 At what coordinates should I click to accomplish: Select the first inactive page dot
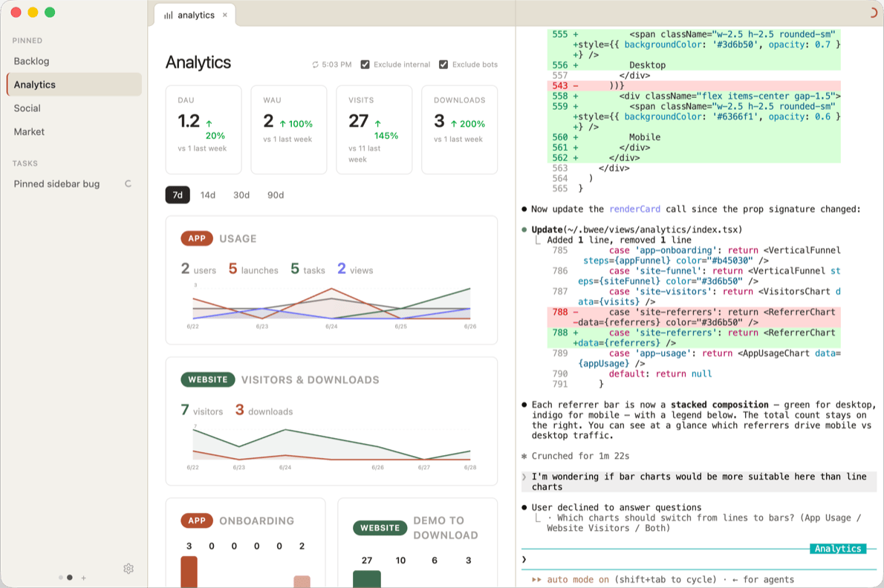click(x=60, y=578)
